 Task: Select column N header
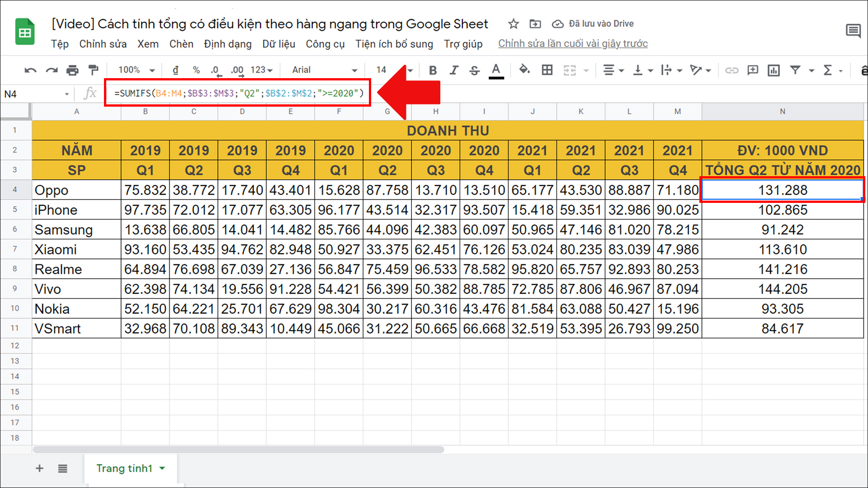[x=782, y=112]
